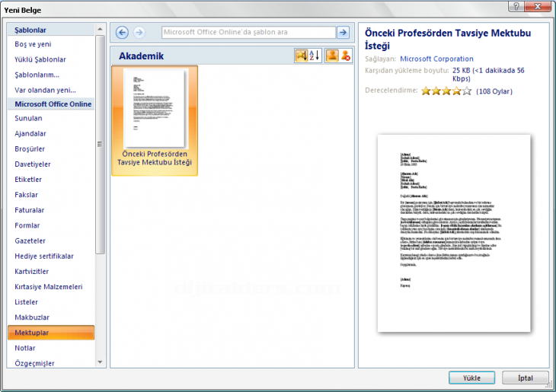Start search with the arrow button
This screenshot has height=392, width=556.
point(343,32)
